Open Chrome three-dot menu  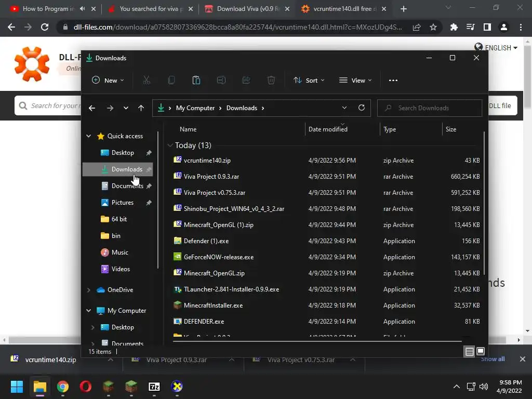pyautogui.click(x=521, y=27)
